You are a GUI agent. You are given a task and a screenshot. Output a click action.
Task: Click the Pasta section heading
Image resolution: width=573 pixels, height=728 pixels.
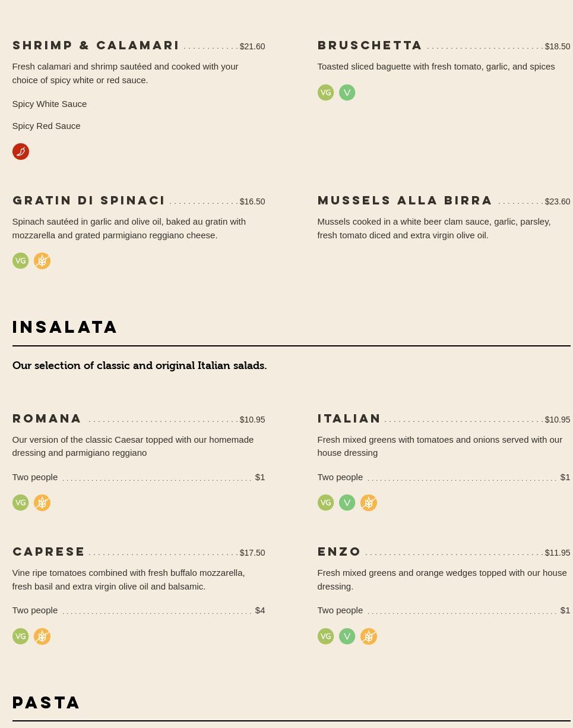pyautogui.click(x=46, y=702)
